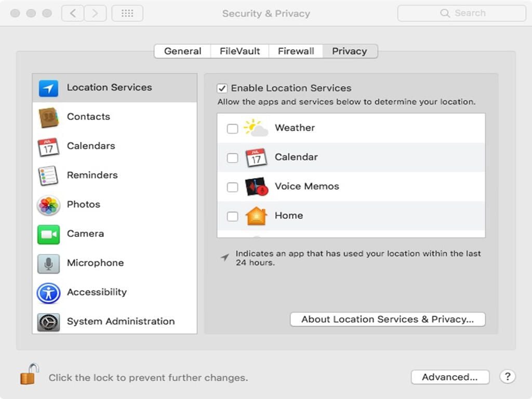The height and width of the screenshot is (399, 532).
Task: Click the lock to prevent changes
Action: [30, 374]
